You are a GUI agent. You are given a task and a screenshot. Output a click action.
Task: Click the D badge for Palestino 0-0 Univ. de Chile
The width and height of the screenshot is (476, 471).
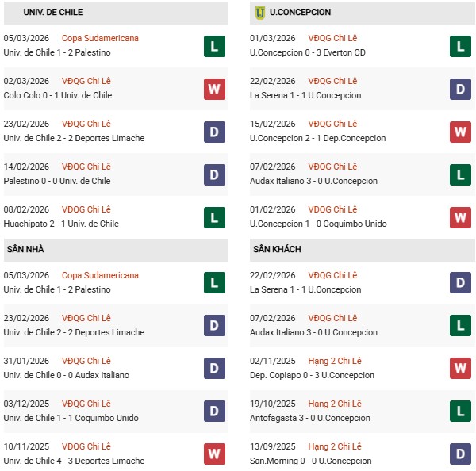tap(214, 174)
